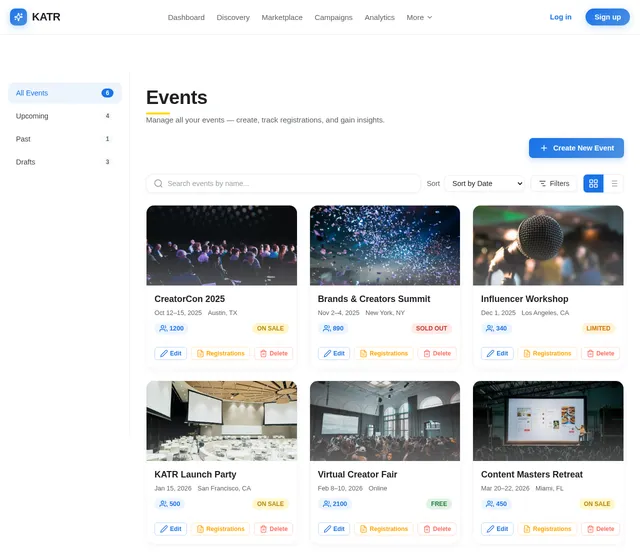Edit the CreatorCon 2025 event

pos(171,353)
